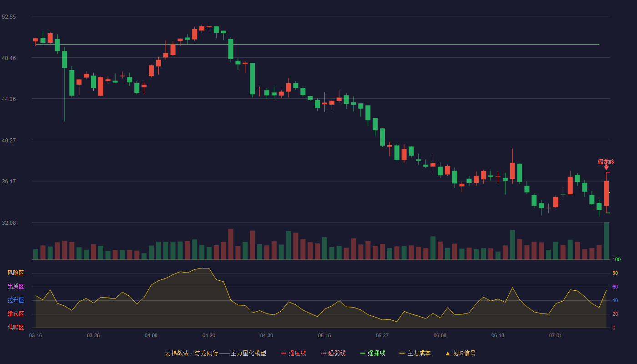Image resolution: width=637 pixels, height=364 pixels.
Task: Click the tallest green volume bar at right
Action: (x=606, y=241)
